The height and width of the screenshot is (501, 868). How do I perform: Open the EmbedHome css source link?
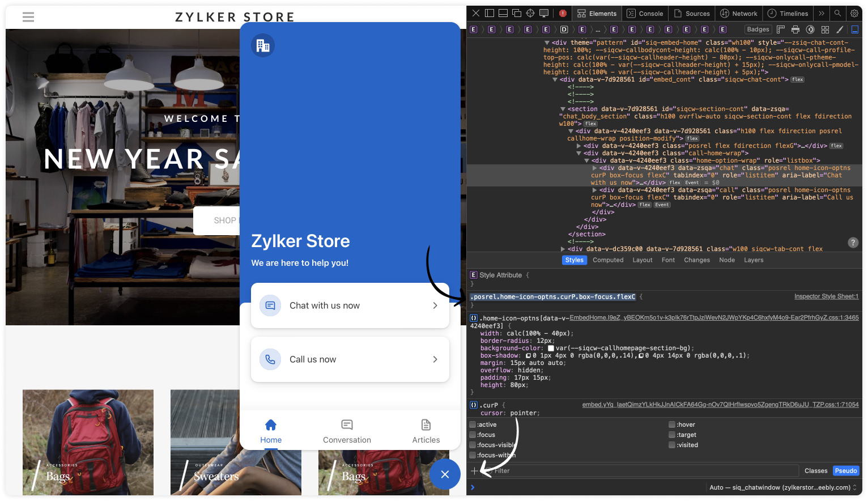tap(714, 318)
